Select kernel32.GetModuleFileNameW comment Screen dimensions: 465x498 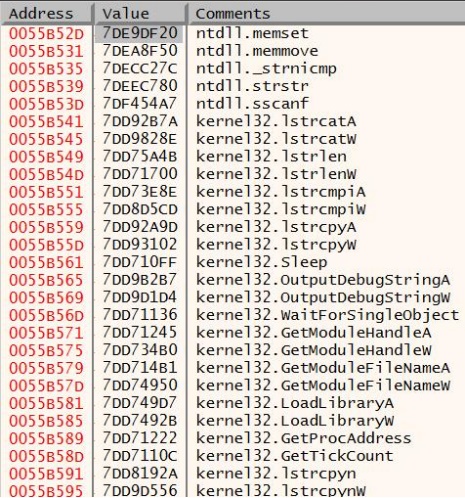tap(323, 386)
